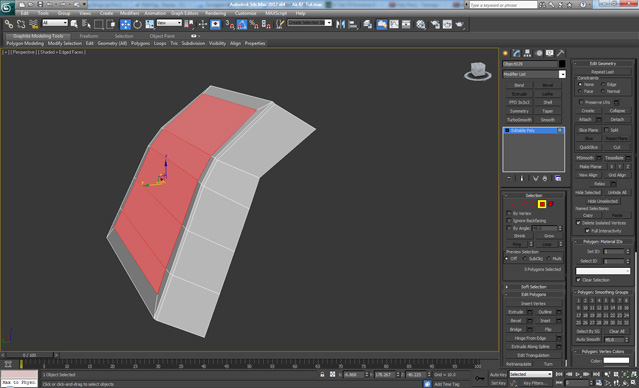
Task: Open the Rendering menu
Action: coord(215,13)
